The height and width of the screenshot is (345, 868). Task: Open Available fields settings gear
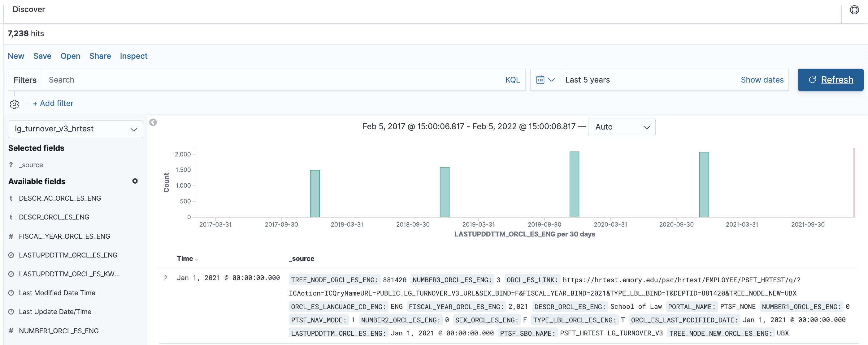click(x=135, y=181)
